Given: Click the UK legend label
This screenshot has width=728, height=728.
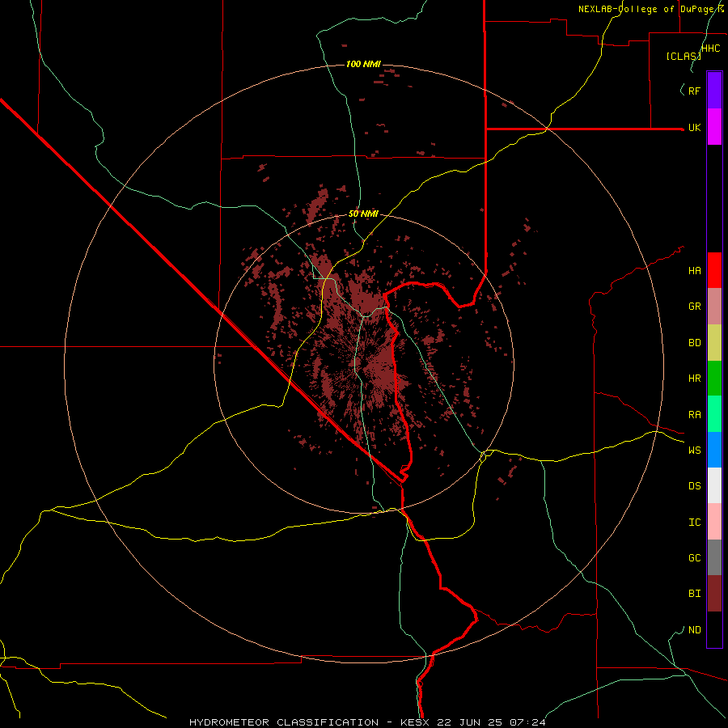Looking at the screenshot, I should click(x=694, y=127).
